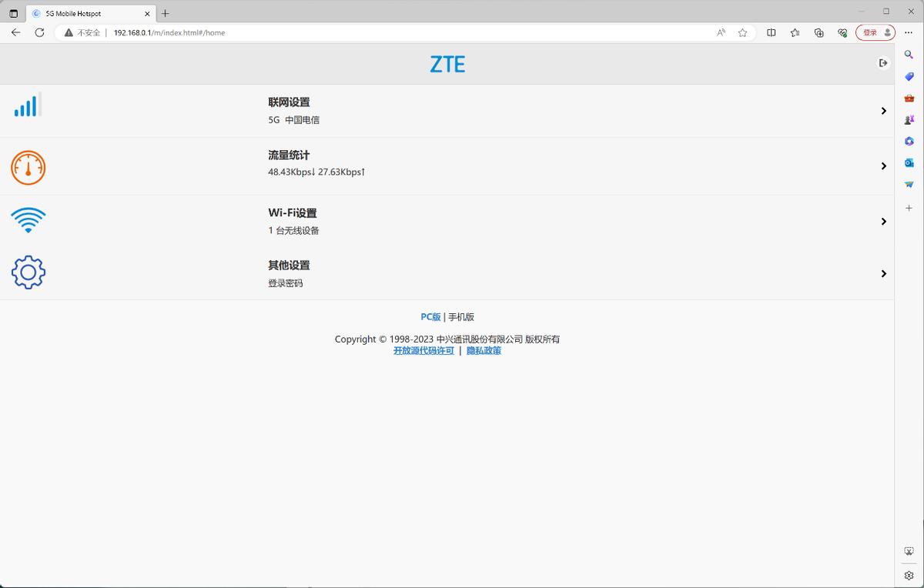Open the speedometer icon beside 流量统计

[28, 167]
